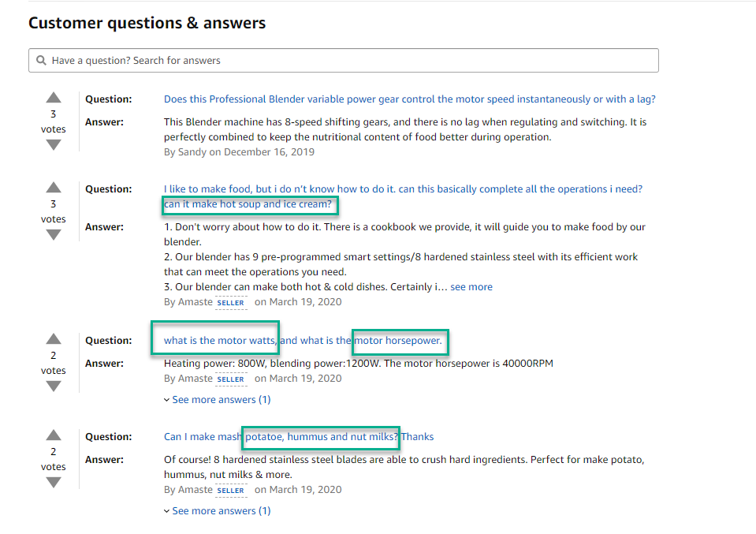Click the search magnifier icon
756x534 pixels.
(42, 60)
